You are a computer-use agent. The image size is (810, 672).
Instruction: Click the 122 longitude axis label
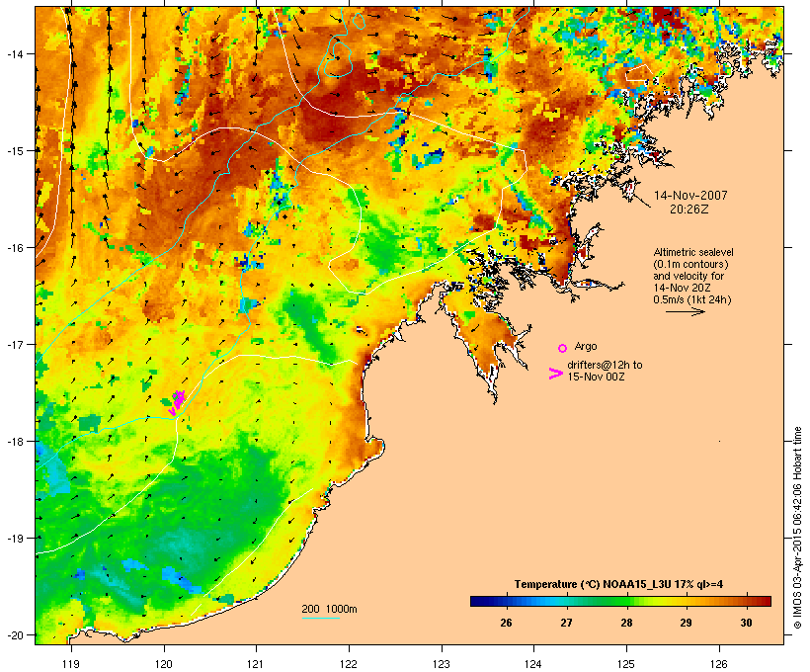349,664
